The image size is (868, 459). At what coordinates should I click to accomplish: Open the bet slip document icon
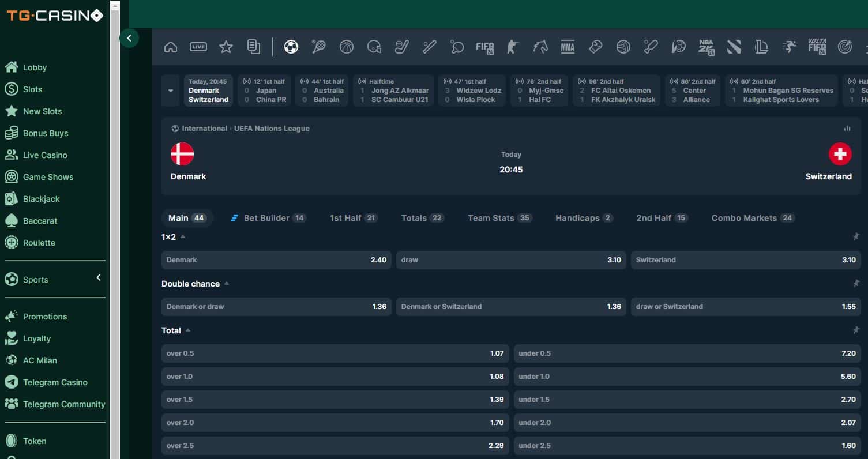pyautogui.click(x=254, y=47)
